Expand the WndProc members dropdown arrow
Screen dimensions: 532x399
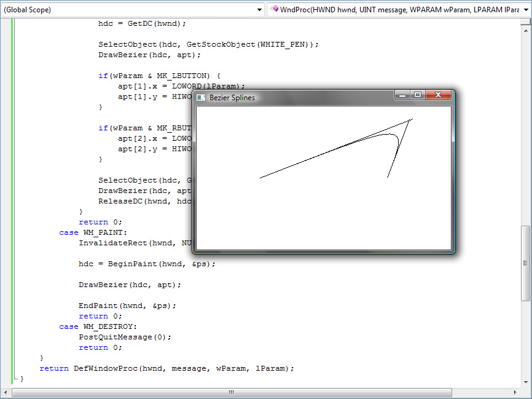[525, 10]
